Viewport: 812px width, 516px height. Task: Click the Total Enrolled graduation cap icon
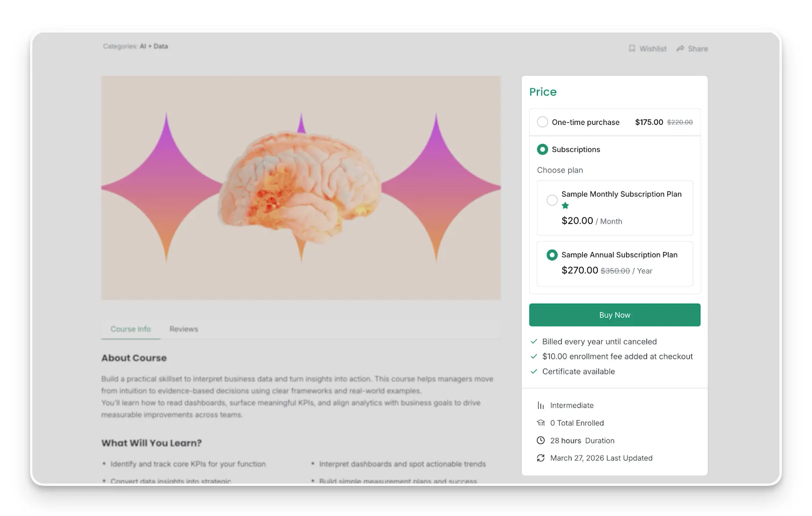(x=540, y=423)
